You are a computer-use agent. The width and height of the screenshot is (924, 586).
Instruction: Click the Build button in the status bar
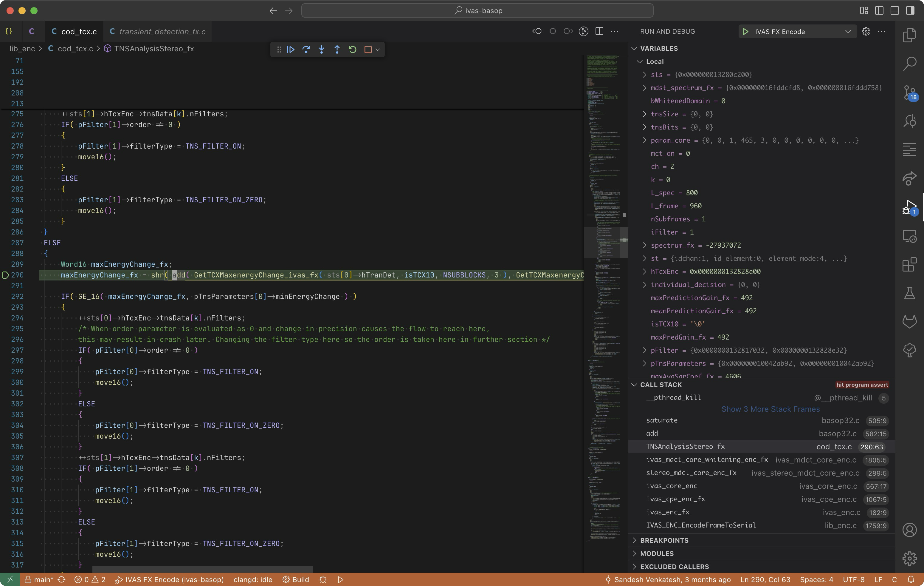(x=296, y=579)
